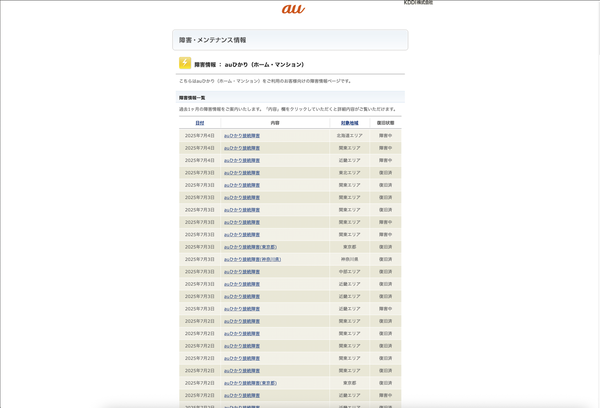The height and width of the screenshot is (408, 600).
Task: Open the July 4 近畿エリア outage link
Action: pyautogui.click(x=242, y=160)
